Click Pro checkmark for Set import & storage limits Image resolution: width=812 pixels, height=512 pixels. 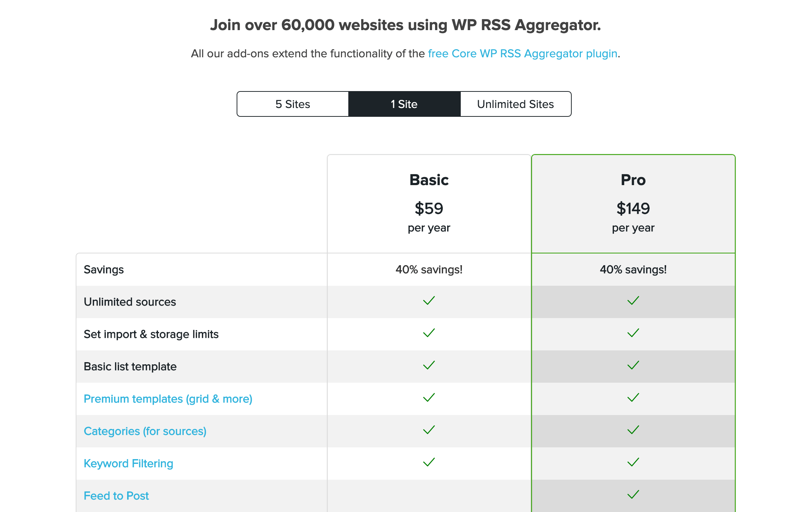coord(633,333)
